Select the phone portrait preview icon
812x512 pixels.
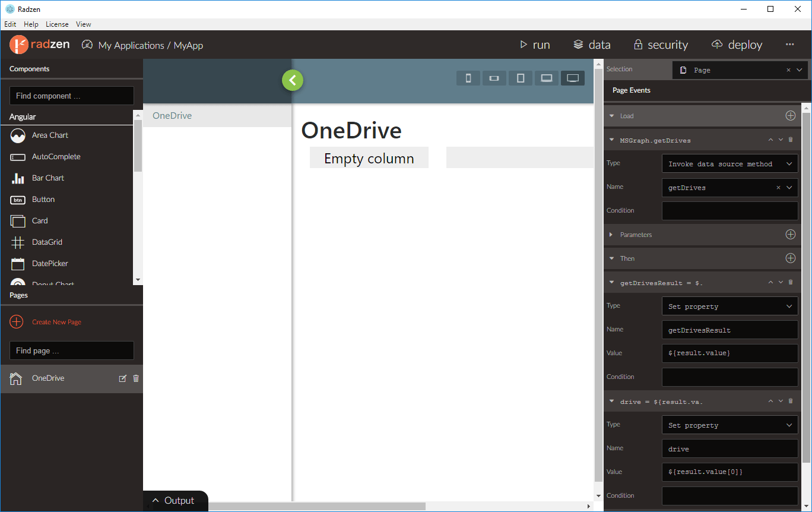click(x=468, y=78)
